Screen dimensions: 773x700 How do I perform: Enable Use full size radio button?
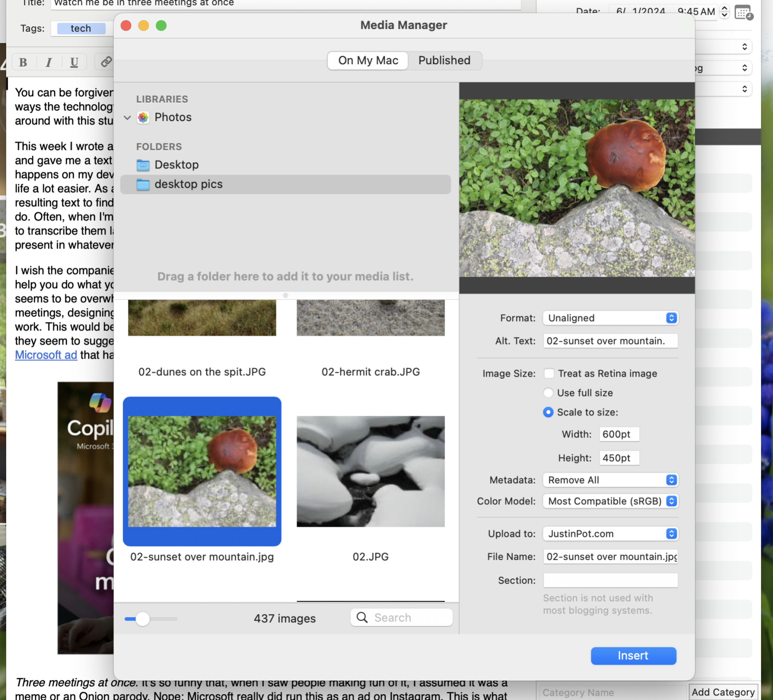click(x=549, y=392)
